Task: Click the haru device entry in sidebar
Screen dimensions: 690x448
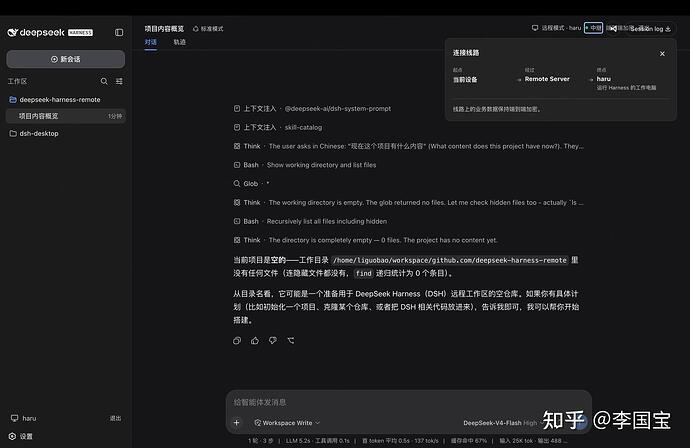Action: (x=23, y=418)
